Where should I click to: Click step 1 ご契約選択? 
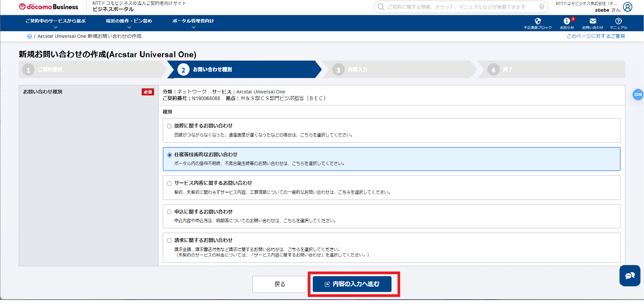[92, 70]
